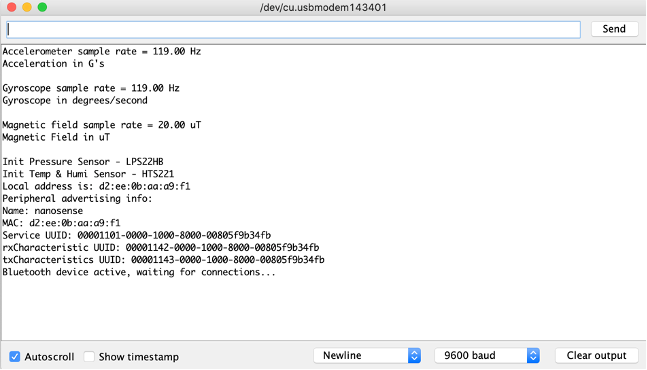Click the line 'MAC: d2:ee:0b:aa:a9:f1'
The height and width of the screenshot is (370, 647).
[61, 223]
